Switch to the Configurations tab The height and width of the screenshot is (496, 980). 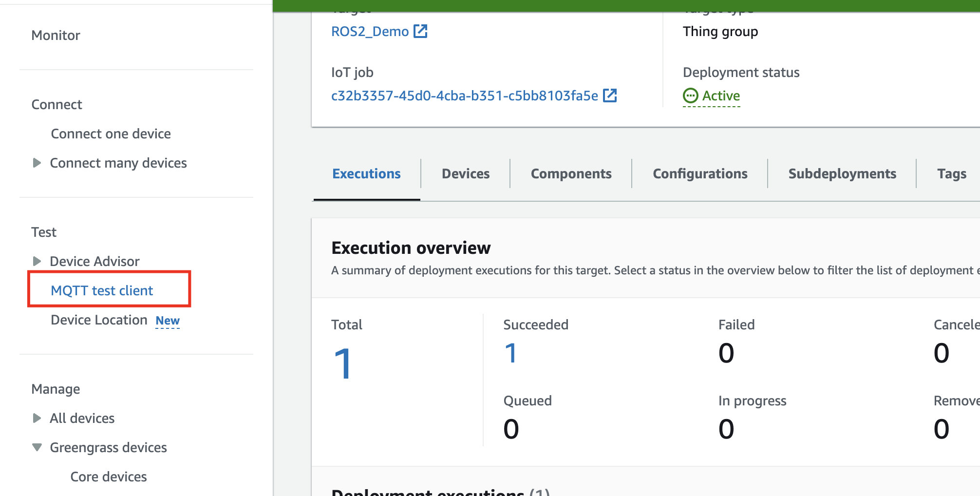pos(700,173)
